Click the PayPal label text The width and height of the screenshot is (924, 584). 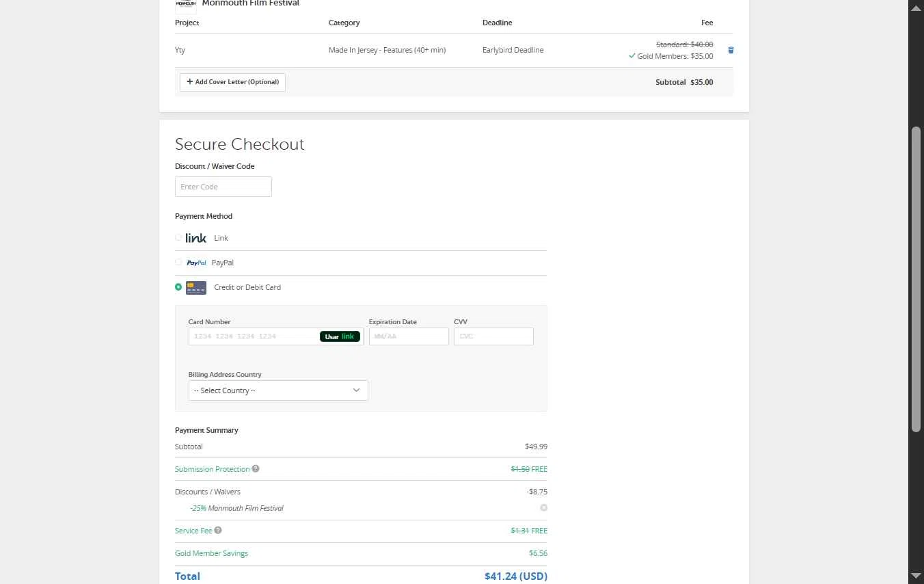[223, 263]
